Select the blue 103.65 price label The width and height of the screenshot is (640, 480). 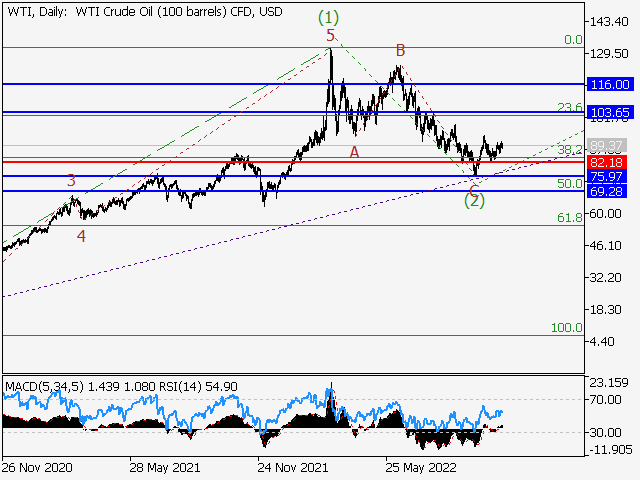(x=610, y=112)
